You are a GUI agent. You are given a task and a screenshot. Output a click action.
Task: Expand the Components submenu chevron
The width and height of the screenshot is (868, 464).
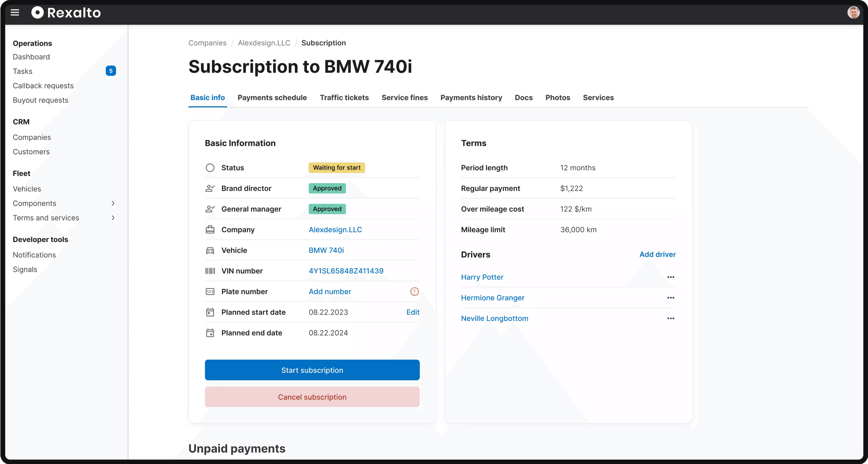tap(113, 203)
